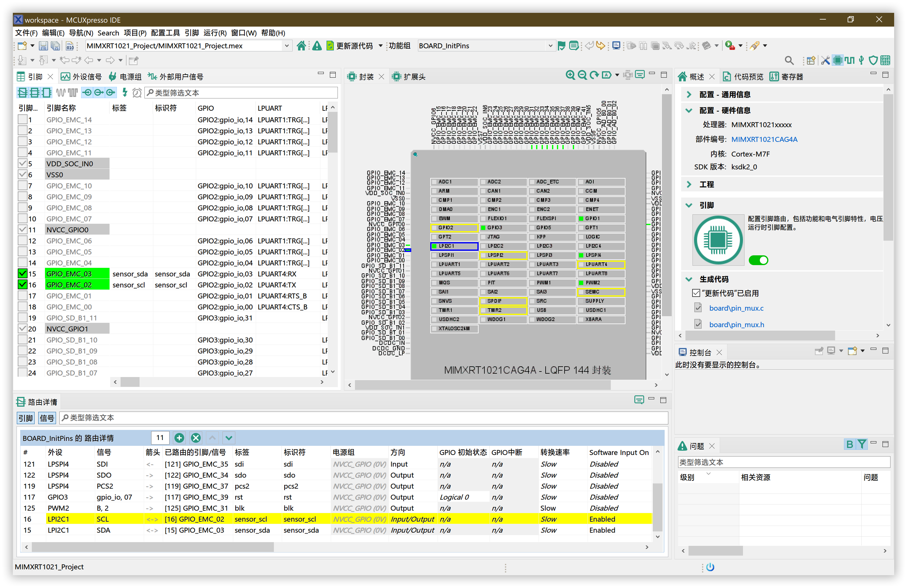Rotate the package view
907x588 pixels.
pos(594,75)
